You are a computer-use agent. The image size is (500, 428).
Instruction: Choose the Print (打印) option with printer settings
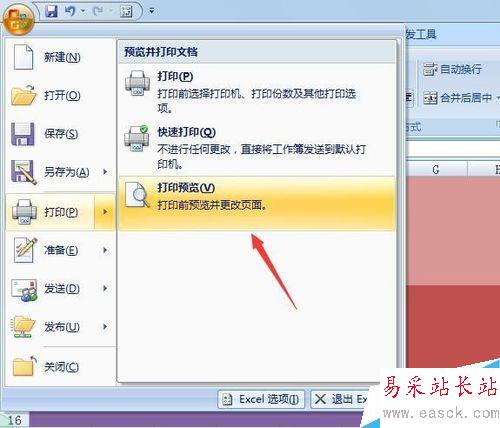click(257, 92)
